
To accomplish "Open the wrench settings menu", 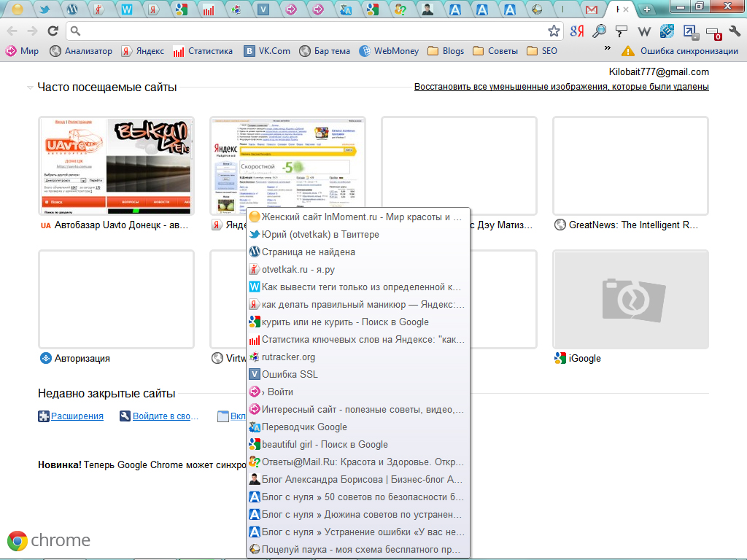I will click(735, 31).
